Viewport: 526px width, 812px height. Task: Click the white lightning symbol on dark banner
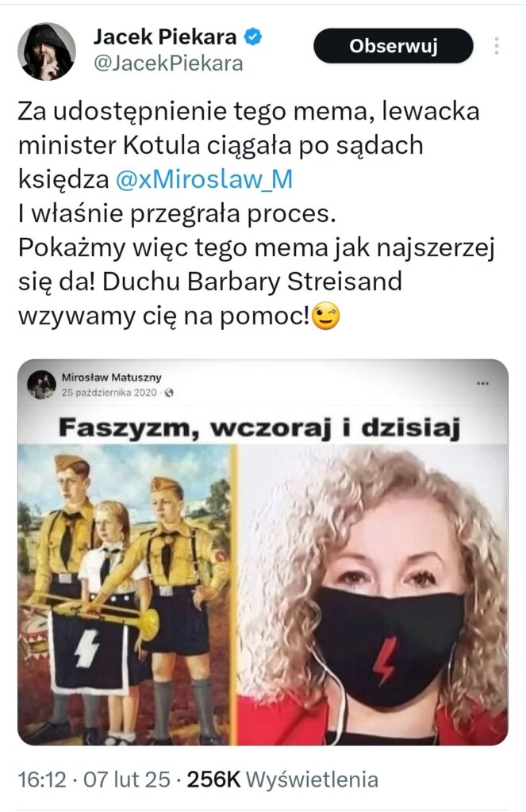click(x=86, y=649)
